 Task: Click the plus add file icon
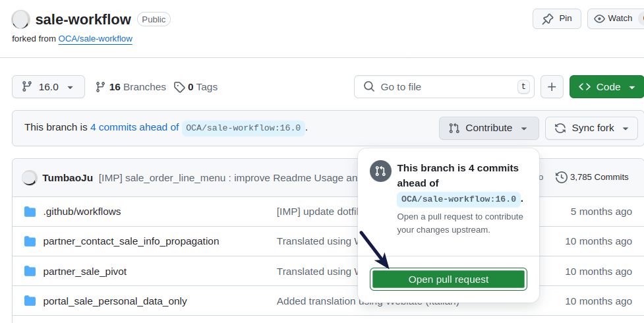coord(552,87)
